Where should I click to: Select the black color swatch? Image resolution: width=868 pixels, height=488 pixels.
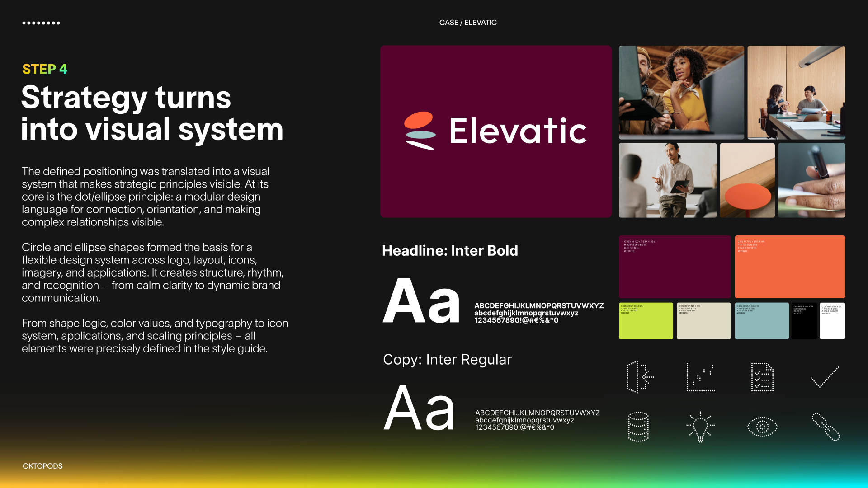point(804,321)
